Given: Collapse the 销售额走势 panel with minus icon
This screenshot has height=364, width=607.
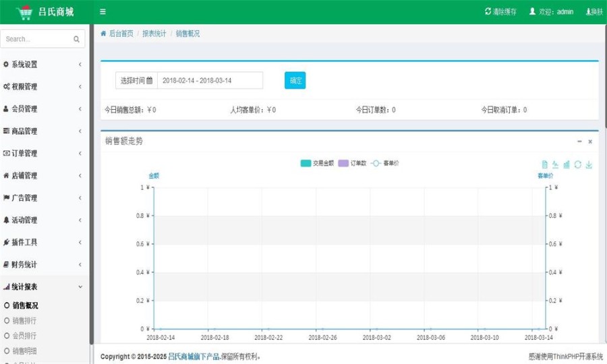Looking at the screenshot, I should pyautogui.click(x=579, y=142).
